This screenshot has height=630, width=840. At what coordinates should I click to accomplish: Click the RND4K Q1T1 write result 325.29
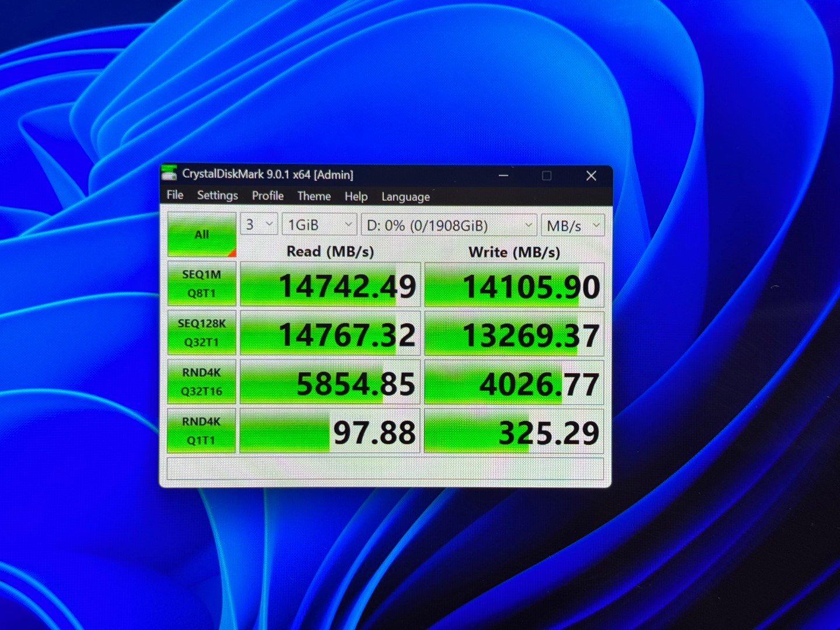pos(514,432)
